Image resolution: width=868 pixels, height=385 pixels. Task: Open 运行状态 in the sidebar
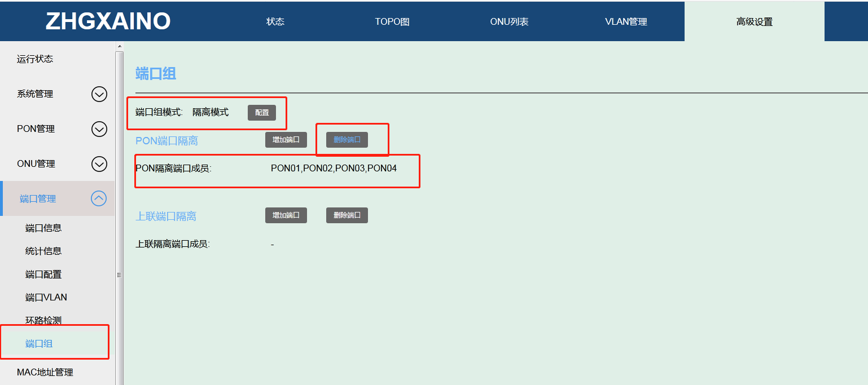click(35, 59)
